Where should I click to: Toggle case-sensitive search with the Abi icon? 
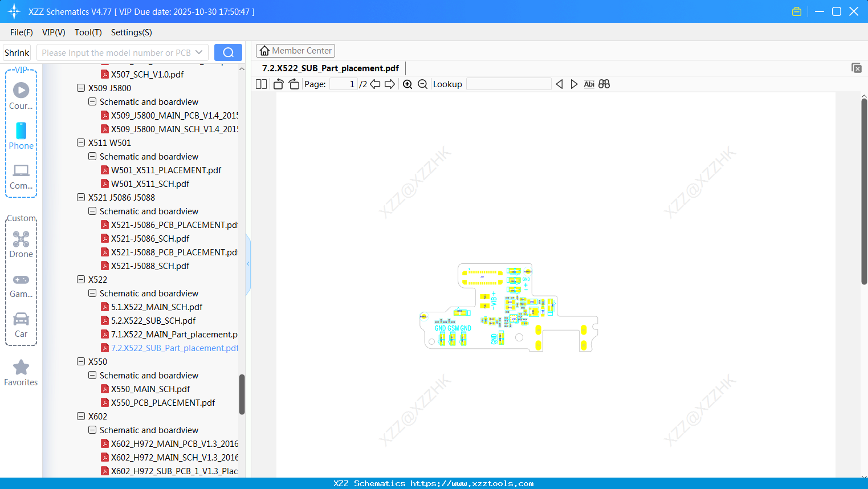(x=589, y=84)
